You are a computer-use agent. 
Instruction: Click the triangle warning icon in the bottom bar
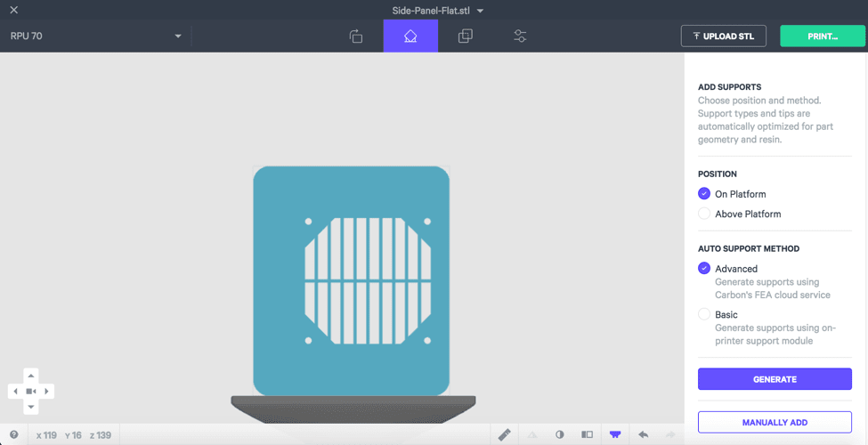pos(532,435)
